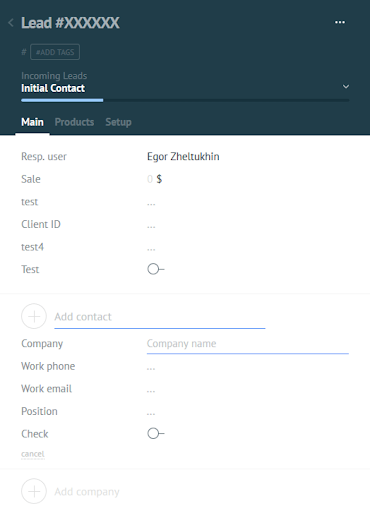Click the lead stage progress bar
This screenshot has height=512, width=370.
(185, 100)
